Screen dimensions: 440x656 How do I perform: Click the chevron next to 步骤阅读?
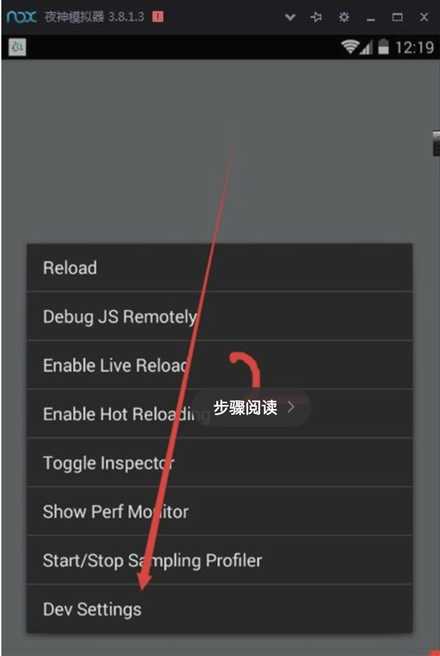(x=292, y=407)
